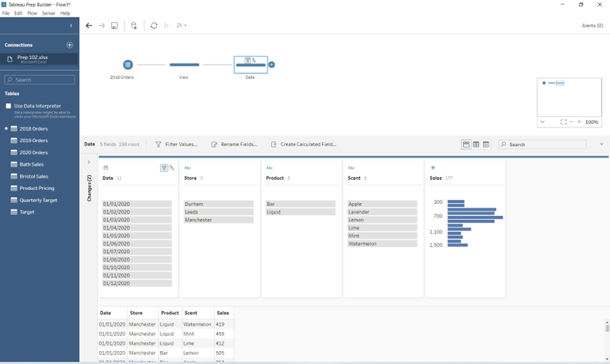Select the Prep 102.xlsx connection
This screenshot has height=364, width=610.
[x=40, y=59]
